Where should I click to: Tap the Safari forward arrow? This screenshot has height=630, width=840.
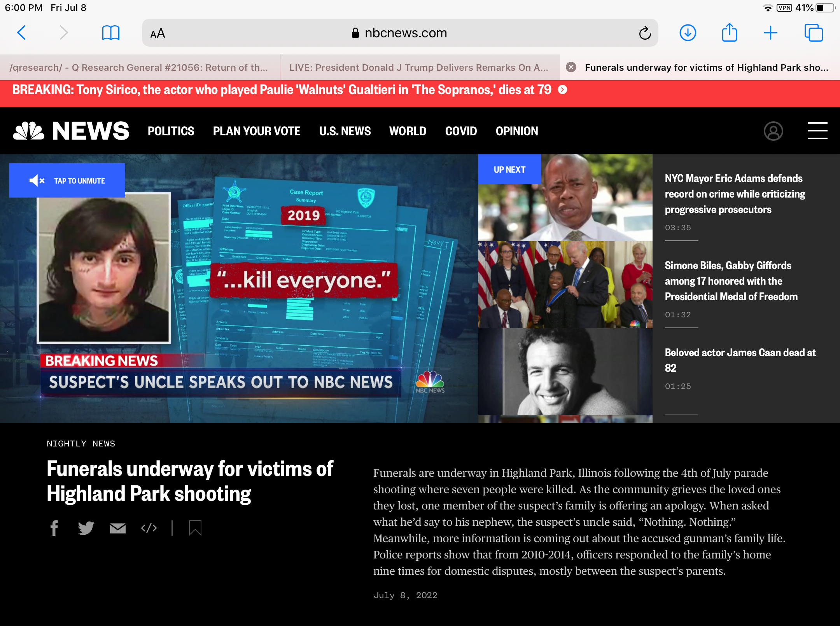click(64, 33)
